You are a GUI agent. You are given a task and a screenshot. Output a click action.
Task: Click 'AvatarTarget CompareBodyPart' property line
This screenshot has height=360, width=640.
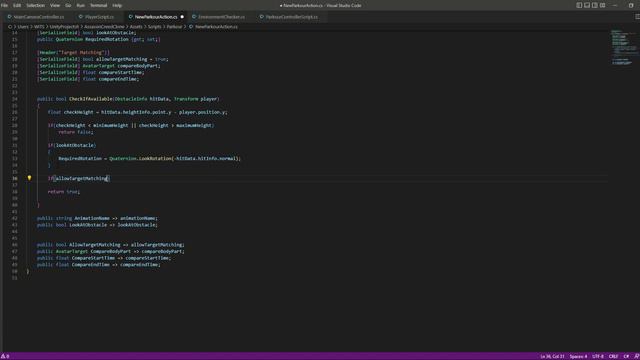point(111,251)
